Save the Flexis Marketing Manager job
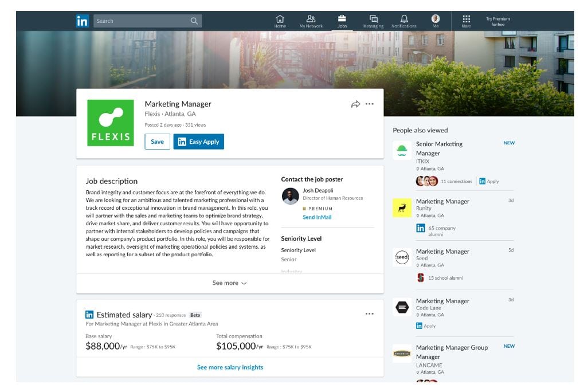Screen dimensions: 584x392 pos(157,142)
